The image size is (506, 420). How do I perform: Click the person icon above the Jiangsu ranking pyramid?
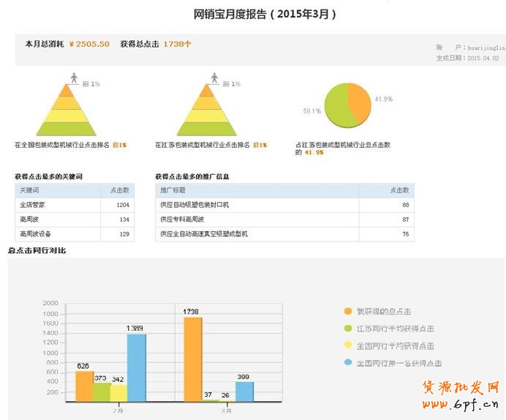click(214, 78)
